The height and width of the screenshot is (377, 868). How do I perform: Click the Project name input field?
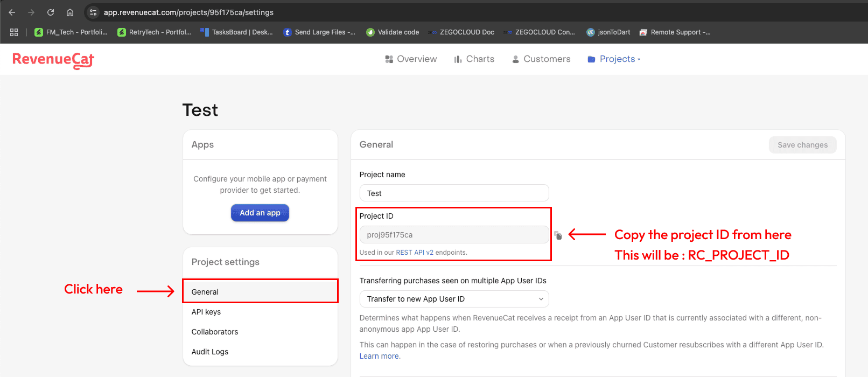[x=454, y=193]
